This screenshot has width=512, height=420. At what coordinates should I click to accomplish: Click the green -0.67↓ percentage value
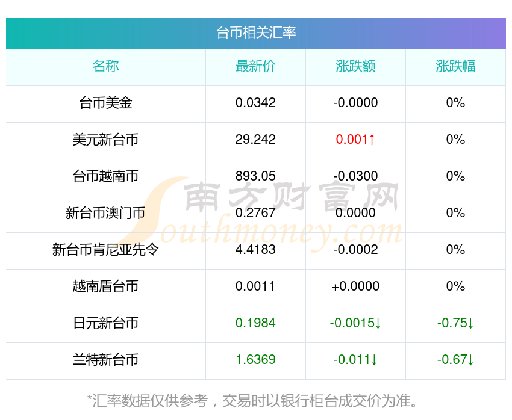coord(455,360)
